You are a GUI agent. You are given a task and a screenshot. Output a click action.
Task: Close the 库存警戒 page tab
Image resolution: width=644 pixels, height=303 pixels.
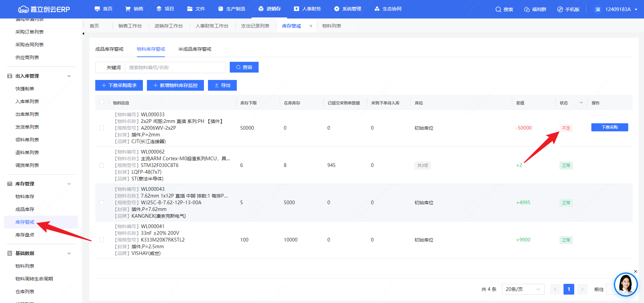311,26
